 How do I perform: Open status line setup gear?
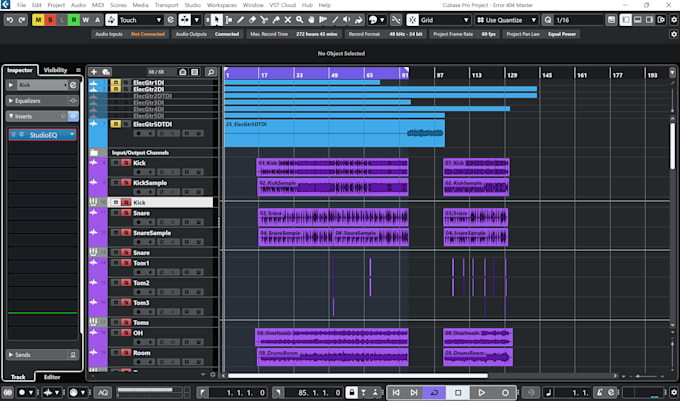pos(673,34)
